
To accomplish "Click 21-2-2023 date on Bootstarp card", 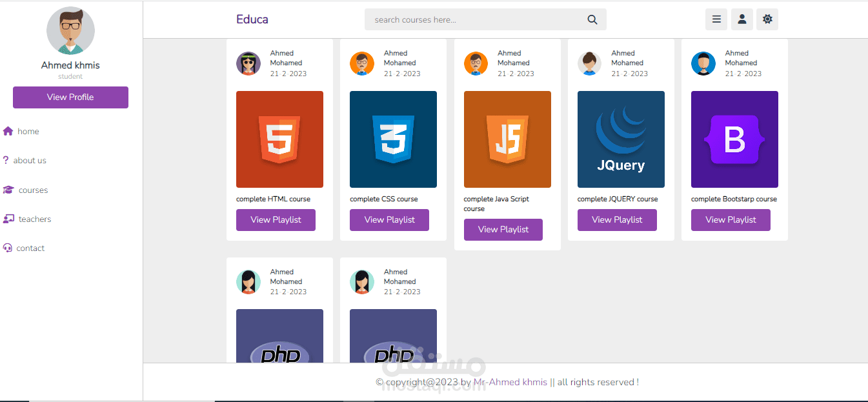I will tap(743, 74).
